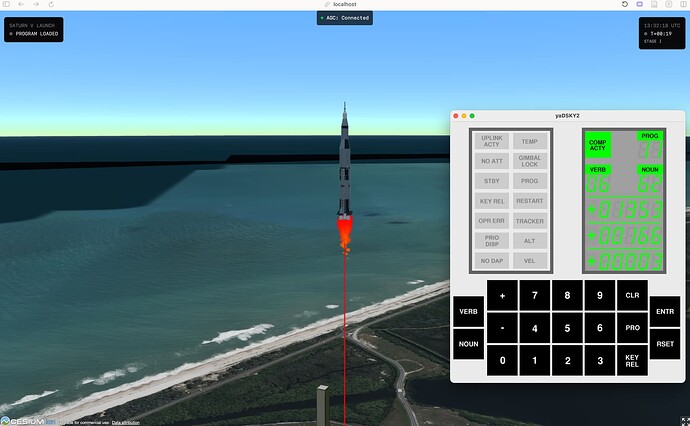Click the KEY REL indicator light

tap(492, 201)
